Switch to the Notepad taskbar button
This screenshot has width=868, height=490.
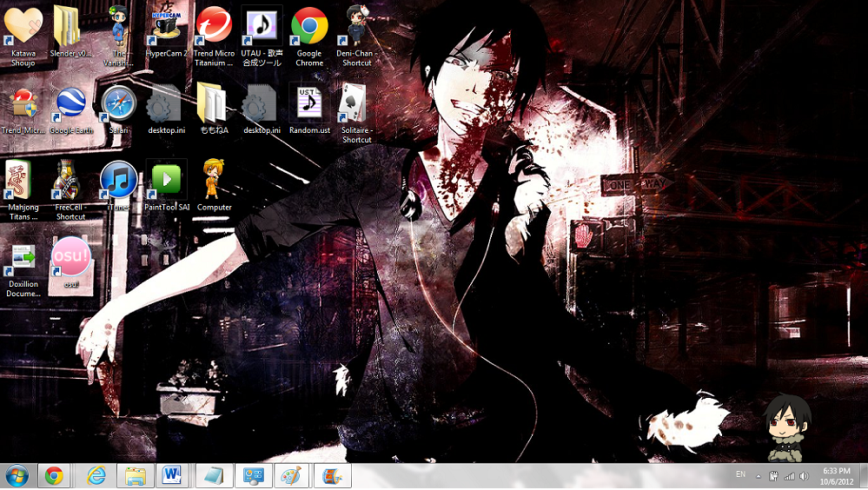pos(214,476)
